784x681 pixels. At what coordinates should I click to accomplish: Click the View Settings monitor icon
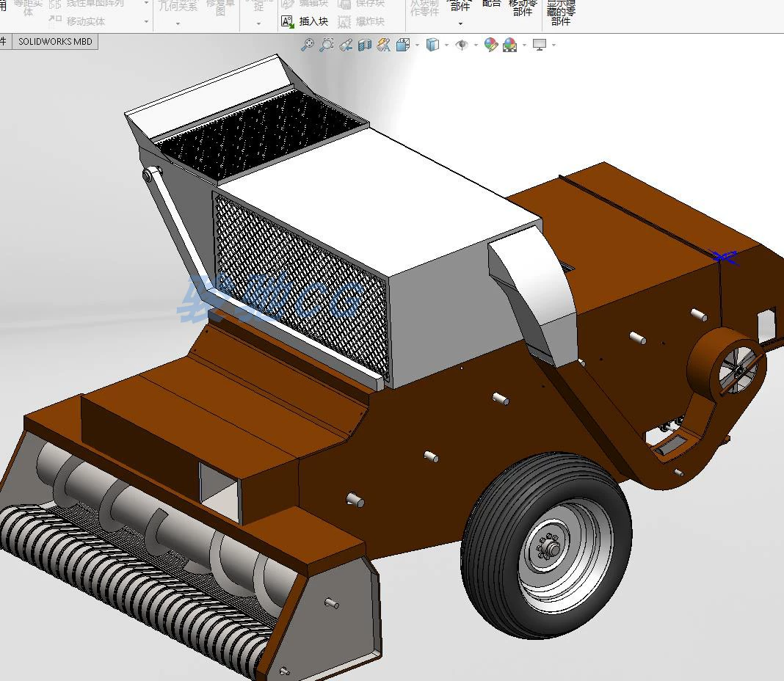pos(540,45)
